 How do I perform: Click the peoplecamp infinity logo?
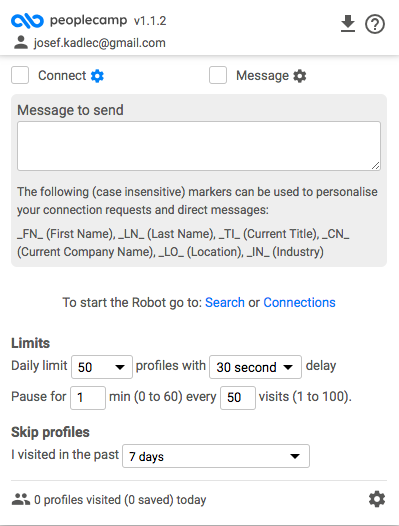point(27,21)
